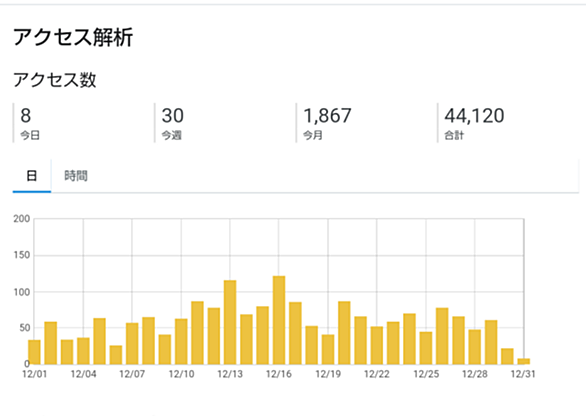Select the tallest bar above 12/16
Image resolution: width=586 pixels, height=416 pixels.
click(x=279, y=320)
